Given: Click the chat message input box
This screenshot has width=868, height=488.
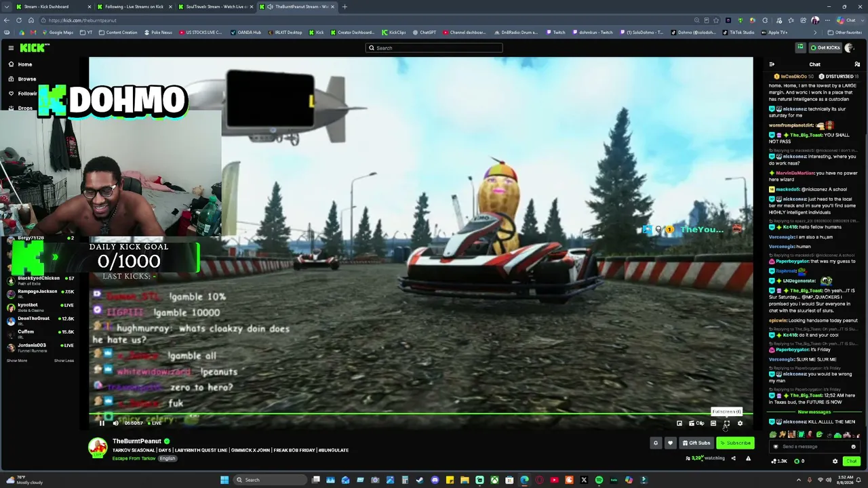Looking at the screenshot, I should coord(814,447).
